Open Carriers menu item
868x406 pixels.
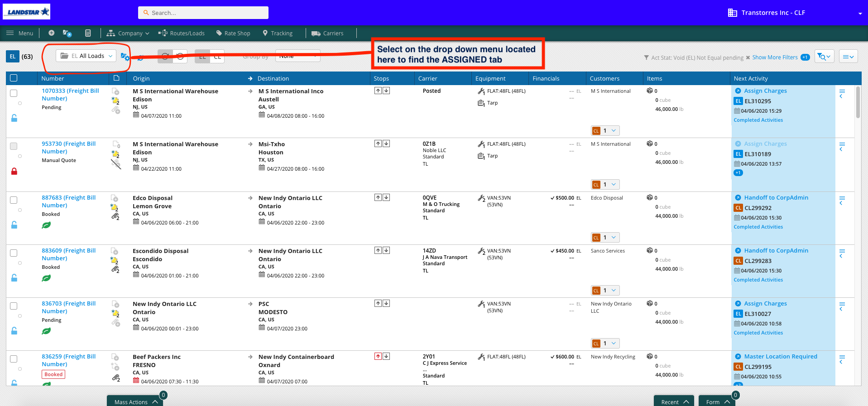point(327,33)
